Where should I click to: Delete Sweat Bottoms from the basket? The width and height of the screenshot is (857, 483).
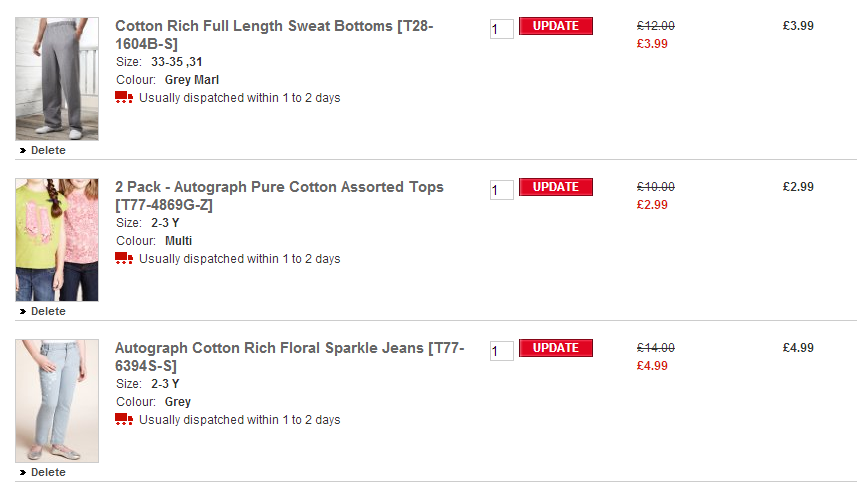[x=48, y=151]
